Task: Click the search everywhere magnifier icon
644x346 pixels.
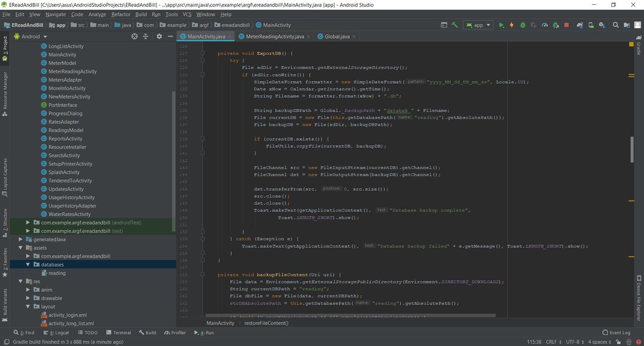Action: (616, 25)
